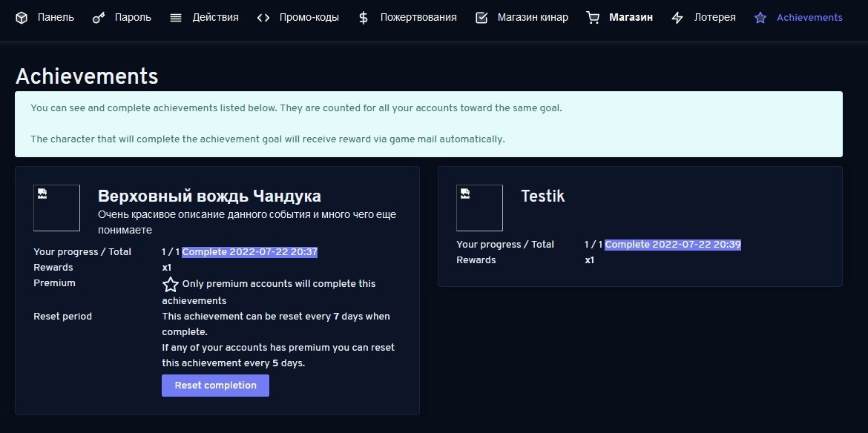This screenshot has height=433, width=868.
Task: Navigate to Промо-коды
Action: [309, 17]
